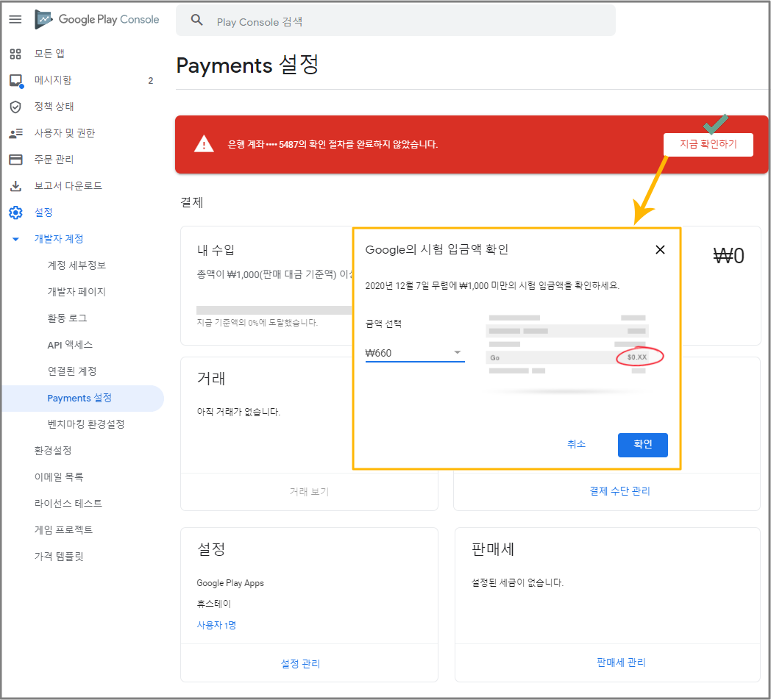The image size is (771, 700).
Task: Collapse the 개발자 계정 section
Action: pos(16,239)
